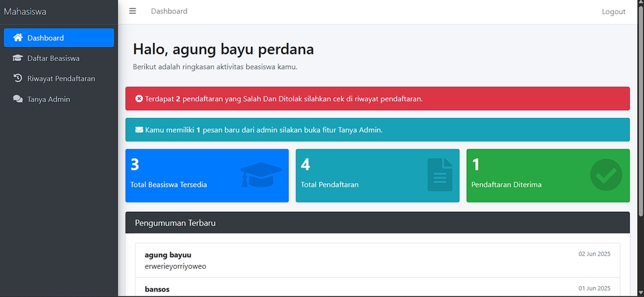Open Daftar Beasiswa menu item
This screenshot has height=297, width=644.
[x=53, y=58]
